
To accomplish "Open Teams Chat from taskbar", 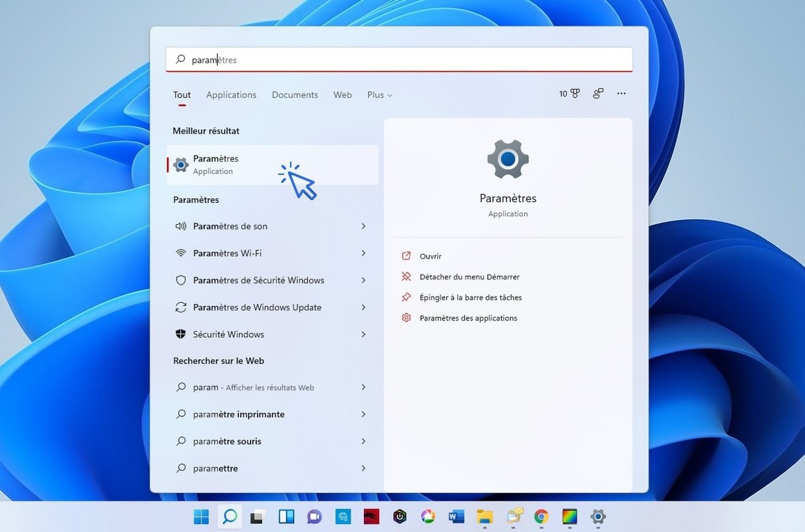I will (314, 517).
